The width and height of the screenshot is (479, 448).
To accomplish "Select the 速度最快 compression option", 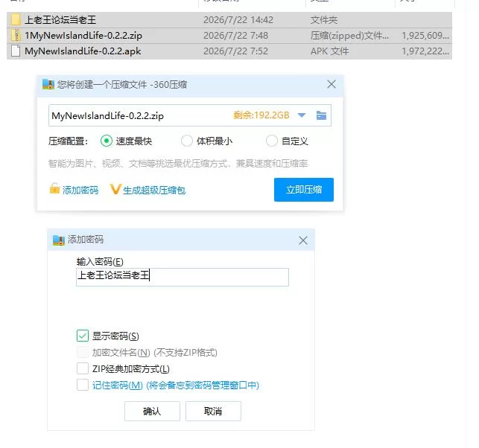I will (x=107, y=141).
